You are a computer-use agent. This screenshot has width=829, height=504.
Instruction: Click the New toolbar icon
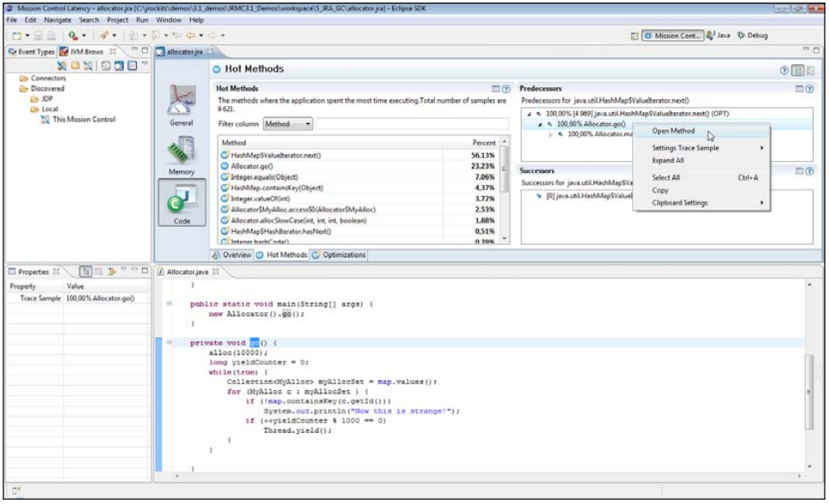(x=17, y=35)
